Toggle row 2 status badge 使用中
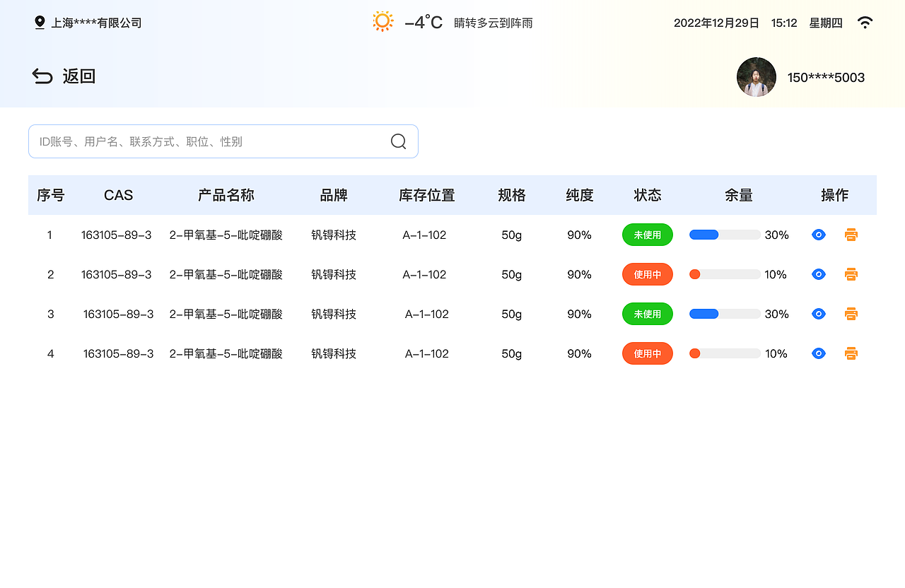905x588 pixels. tap(647, 274)
